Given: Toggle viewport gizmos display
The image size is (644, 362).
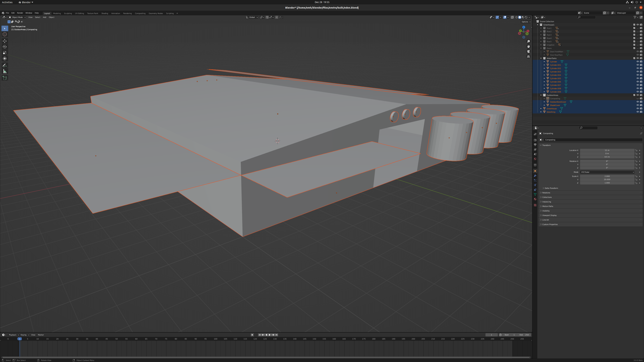Looking at the screenshot, I should (x=497, y=17).
